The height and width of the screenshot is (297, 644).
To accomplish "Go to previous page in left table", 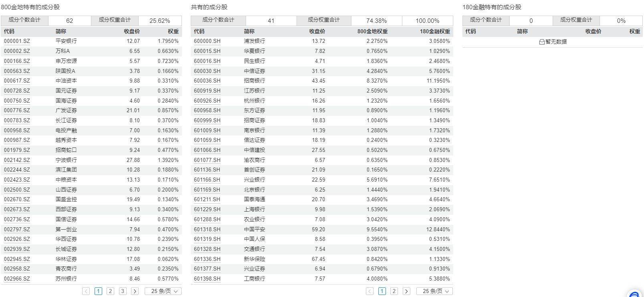I will pyautogui.click(x=86, y=291).
